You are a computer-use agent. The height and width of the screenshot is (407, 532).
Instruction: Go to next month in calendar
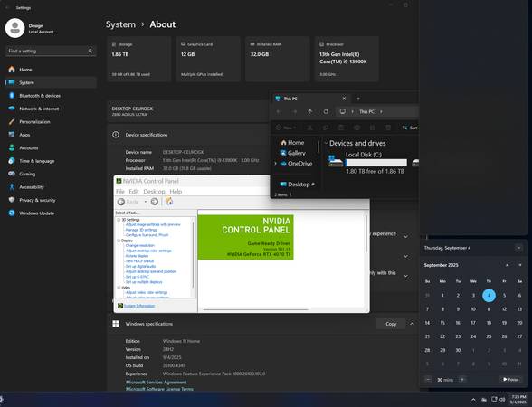coord(519,265)
